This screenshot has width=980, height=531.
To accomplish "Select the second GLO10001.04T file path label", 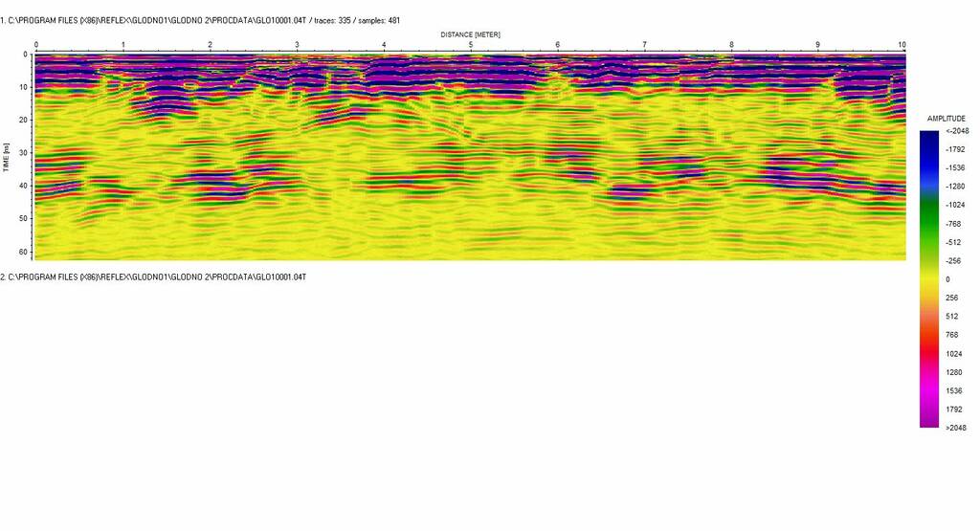I will [x=153, y=277].
